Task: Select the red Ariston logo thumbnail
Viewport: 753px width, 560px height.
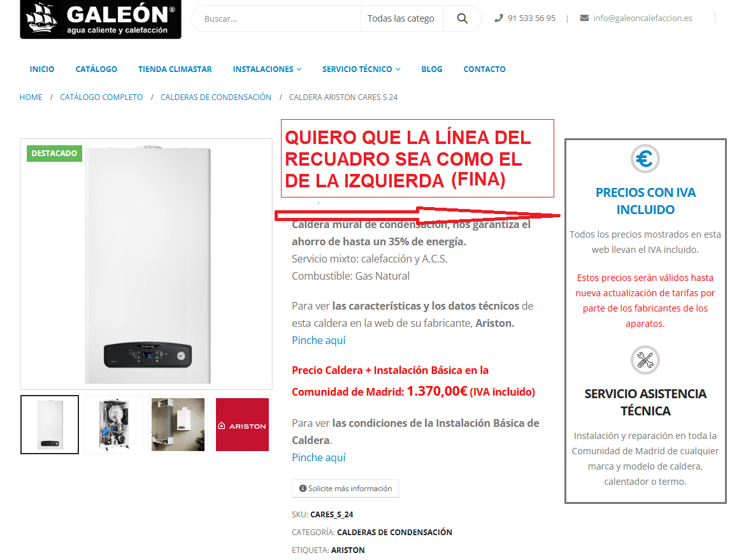Action: (243, 424)
